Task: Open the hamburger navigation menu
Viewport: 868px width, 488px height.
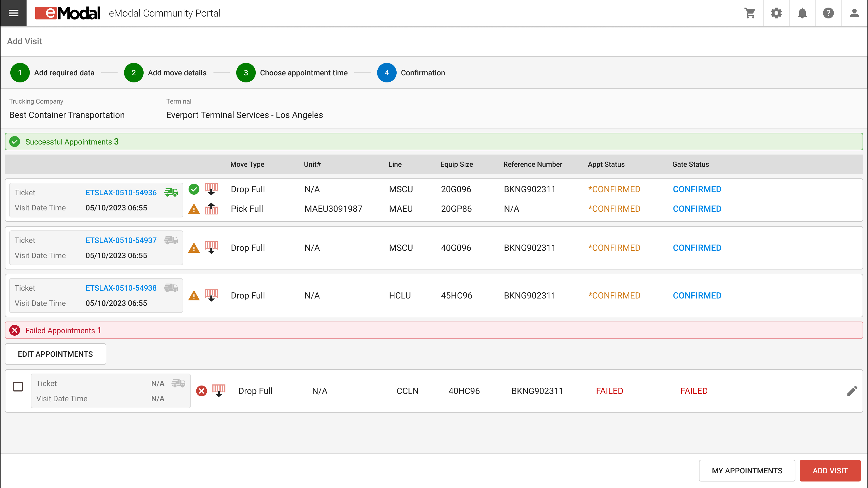Action: (x=13, y=13)
